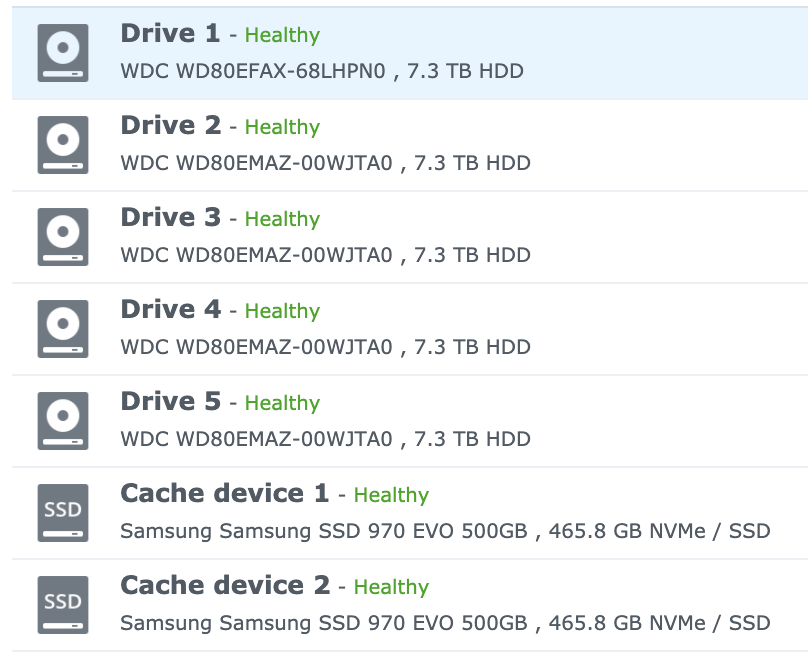808x656 pixels.
Task: Select the Drive 2 row
Action: (400, 144)
